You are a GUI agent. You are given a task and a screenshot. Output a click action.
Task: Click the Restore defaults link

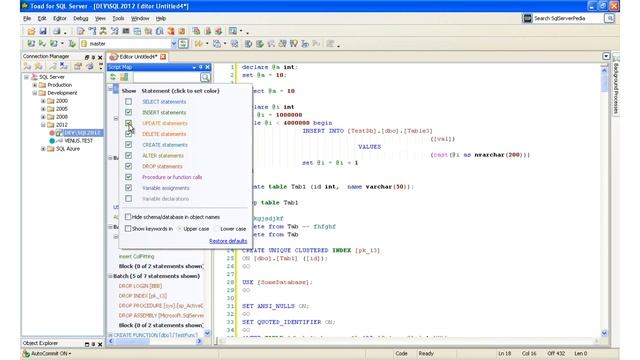[x=228, y=241]
